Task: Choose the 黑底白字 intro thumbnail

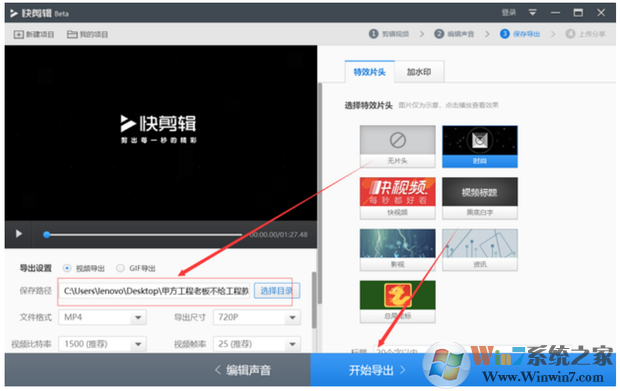Action: tap(480, 198)
